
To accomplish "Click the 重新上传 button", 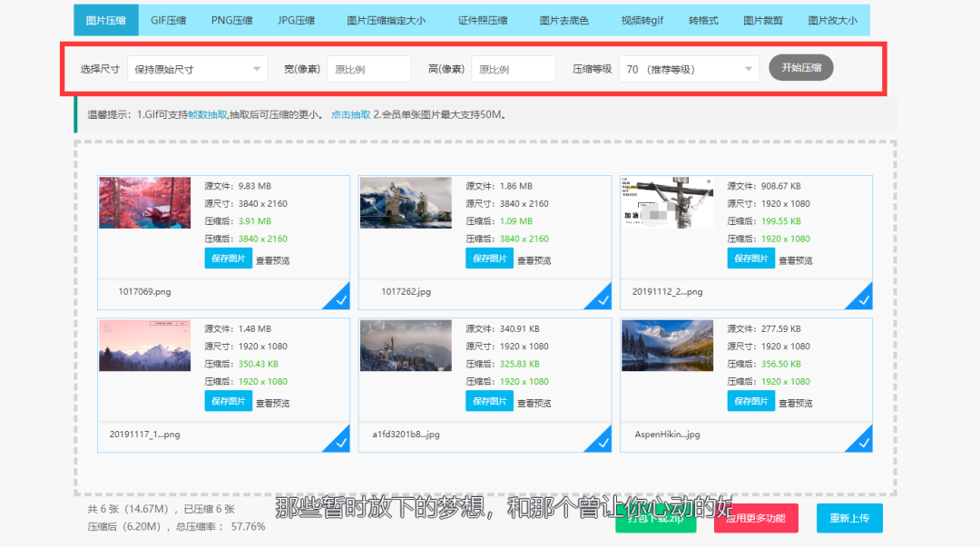I will 849,518.
